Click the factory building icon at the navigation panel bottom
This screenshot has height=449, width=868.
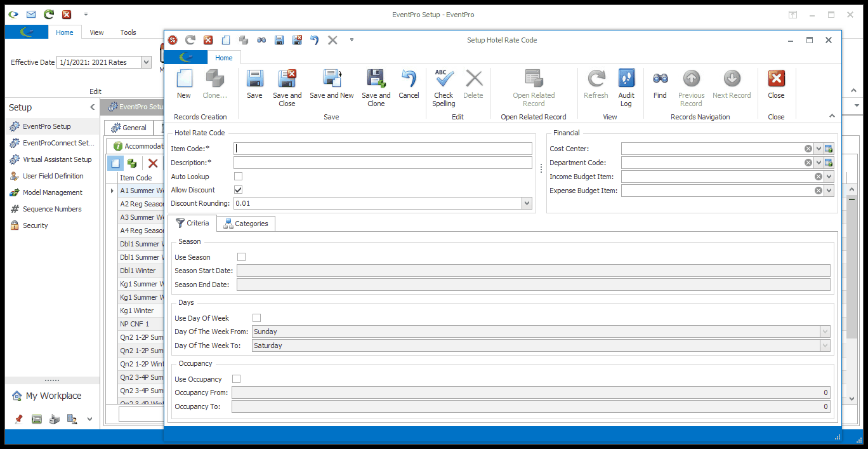(x=55, y=419)
